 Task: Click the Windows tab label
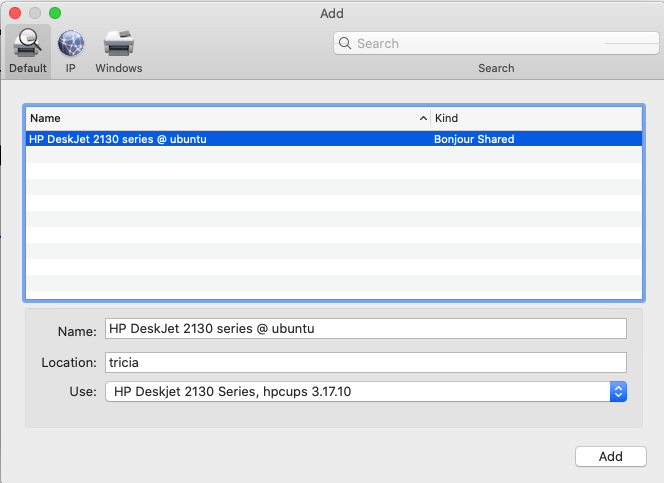point(119,68)
